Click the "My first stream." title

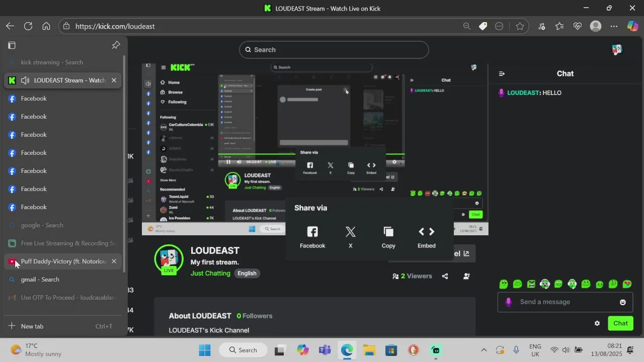[x=215, y=262]
